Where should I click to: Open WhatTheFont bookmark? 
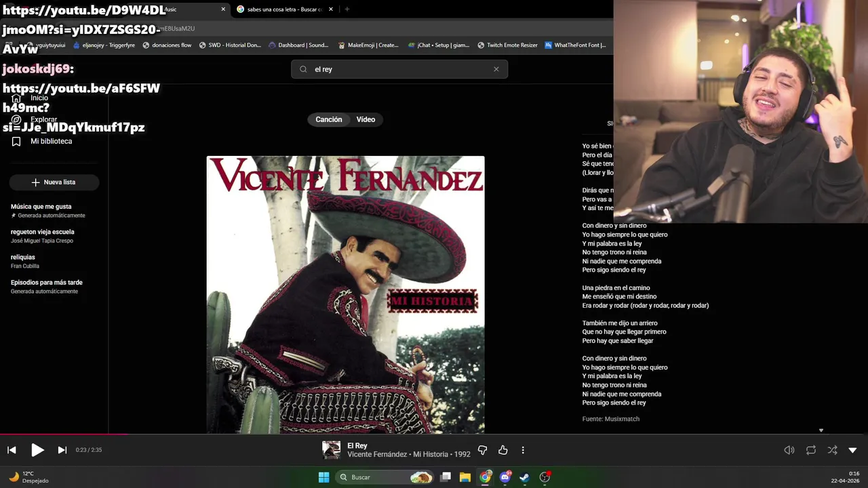pyautogui.click(x=575, y=45)
